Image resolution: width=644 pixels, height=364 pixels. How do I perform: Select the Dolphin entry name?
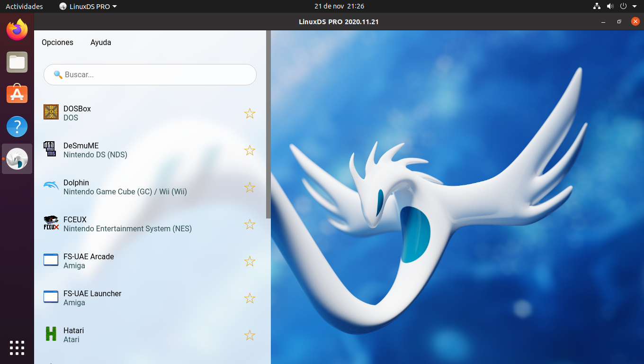point(76,182)
